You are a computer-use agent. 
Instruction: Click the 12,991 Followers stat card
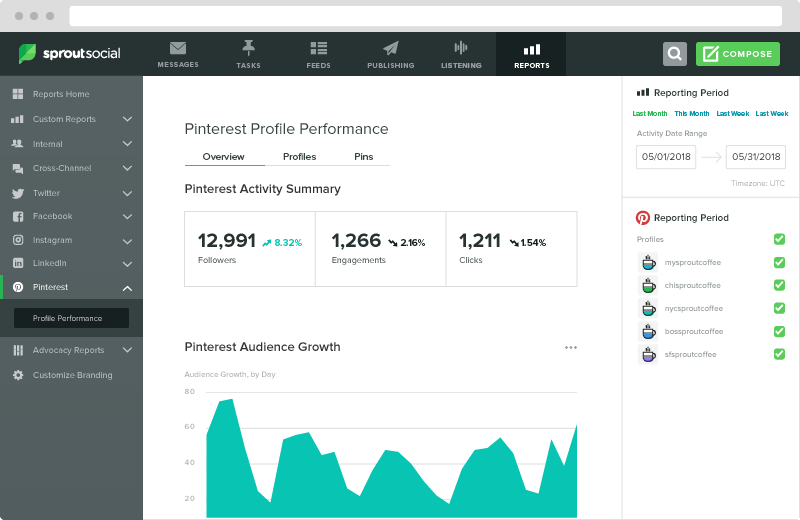(x=250, y=249)
